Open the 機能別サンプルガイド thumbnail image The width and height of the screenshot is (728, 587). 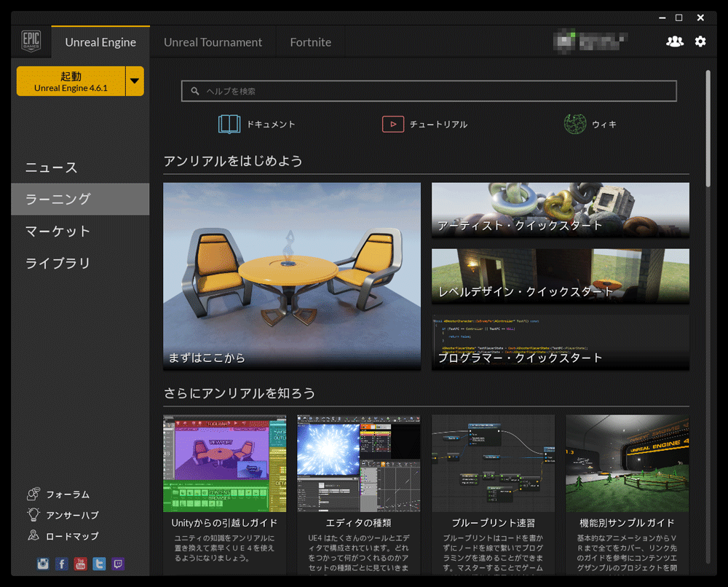(628, 463)
